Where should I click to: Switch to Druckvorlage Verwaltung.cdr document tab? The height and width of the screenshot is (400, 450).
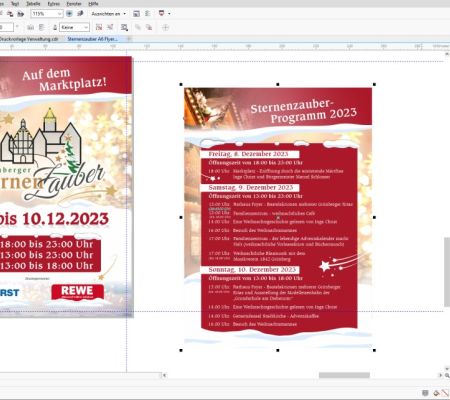pyautogui.click(x=29, y=39)
